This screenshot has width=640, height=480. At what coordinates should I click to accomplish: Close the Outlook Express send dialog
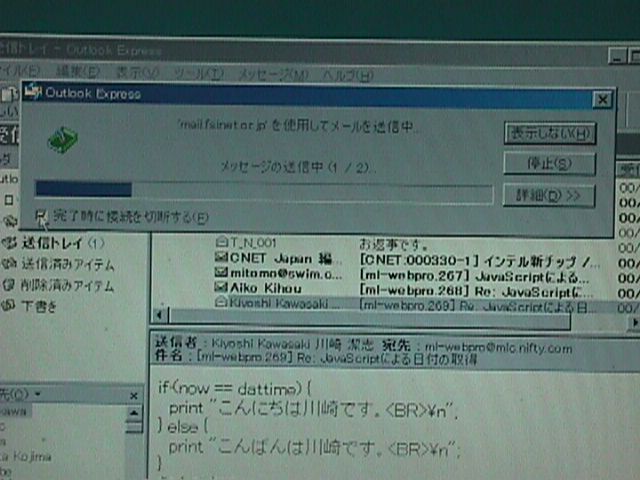[x=602, y=100]
